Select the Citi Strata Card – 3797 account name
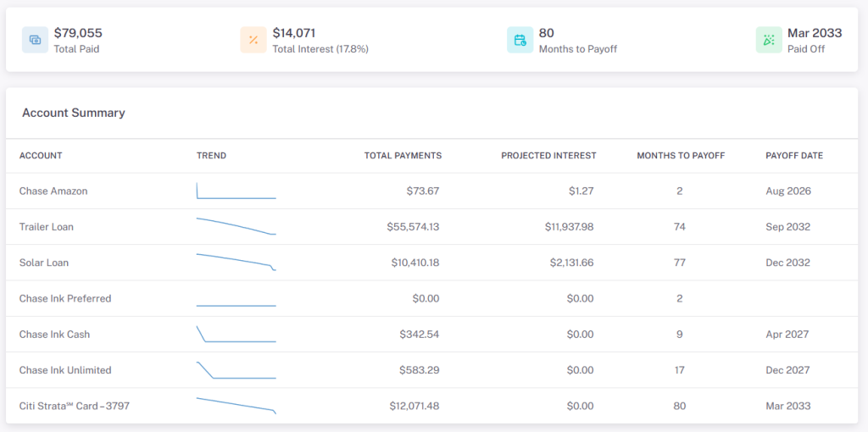868x432 pixels. click(x=75, y=406)
